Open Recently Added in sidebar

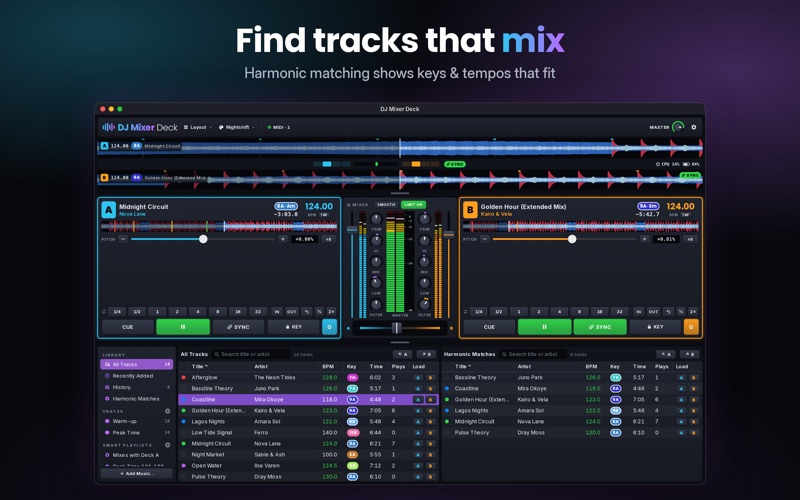coord(137,376)
